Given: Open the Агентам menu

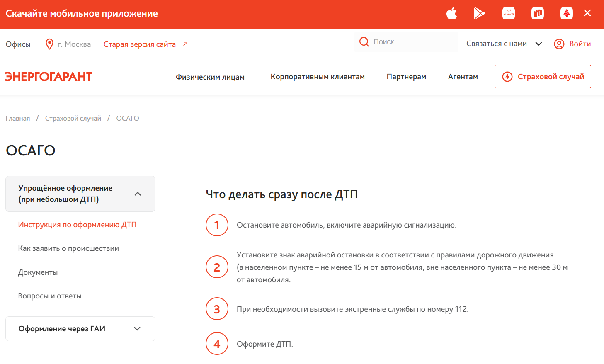Looking at the screenshot, I should (463, 77).
